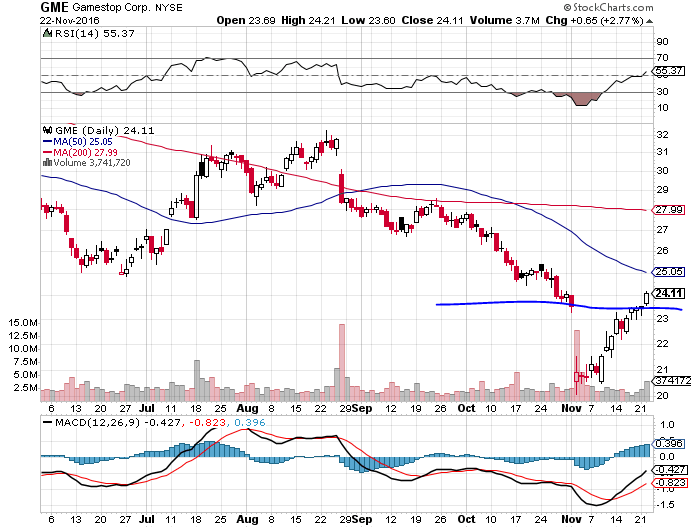Viewport: 696px width, 531px height.
Task: Click the MACD(12,26,9) legend line icon
Action: (x=48, y=423)
